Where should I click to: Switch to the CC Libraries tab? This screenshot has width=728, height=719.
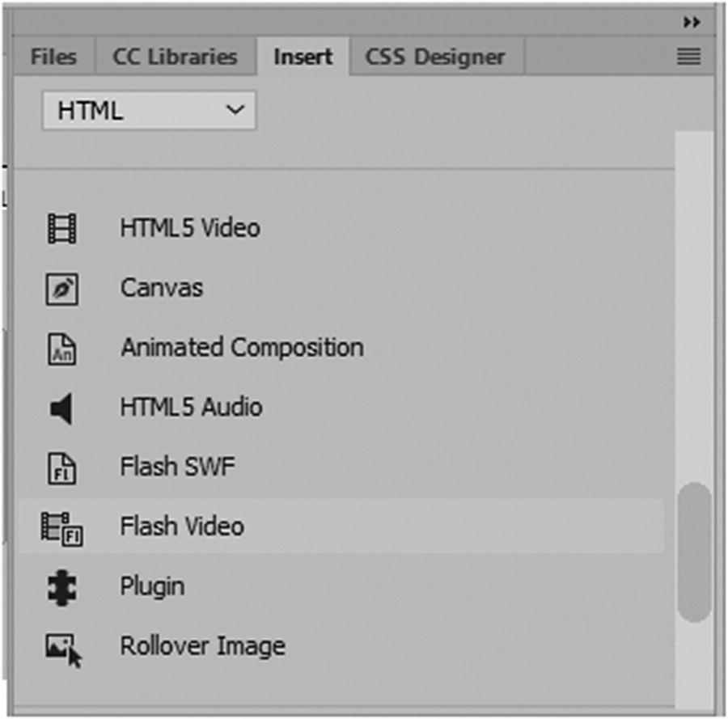175,57
